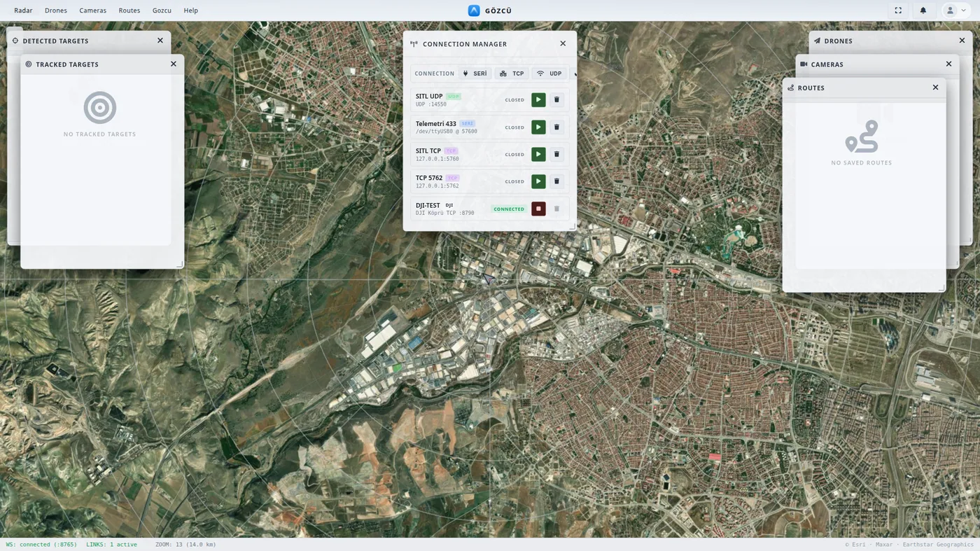Click the GÖZCÜ logo icon

click(474, 11)
